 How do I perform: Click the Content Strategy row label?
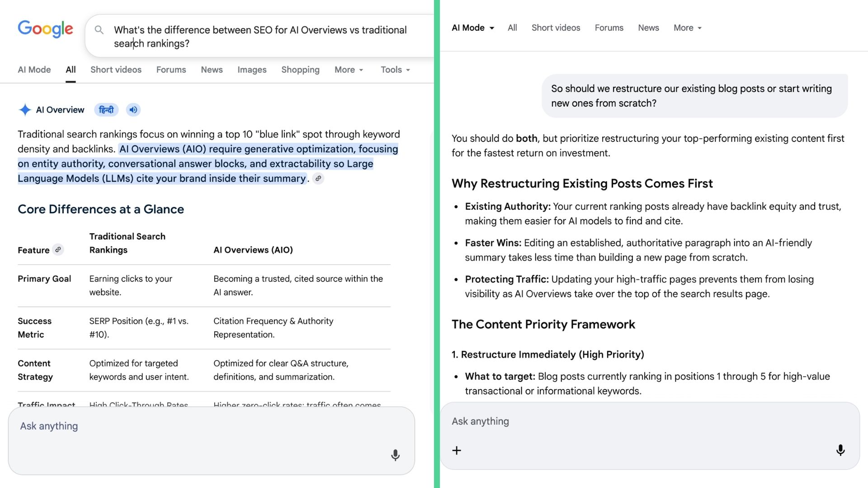click(x=35, y=370)
